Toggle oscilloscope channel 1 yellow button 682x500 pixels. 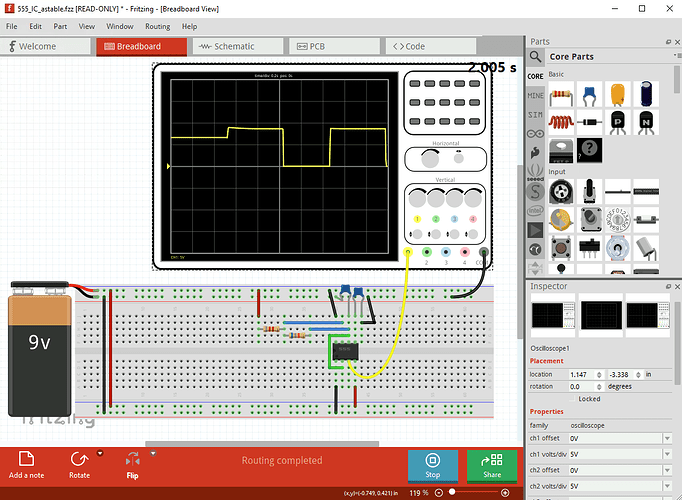(417, 219)
